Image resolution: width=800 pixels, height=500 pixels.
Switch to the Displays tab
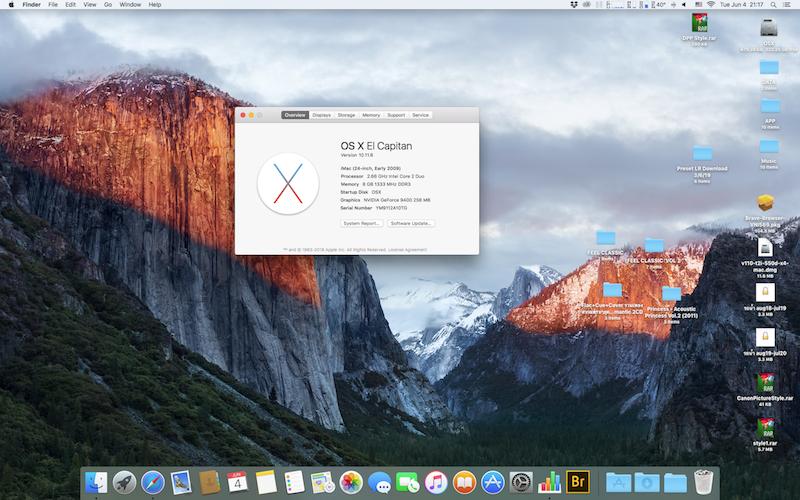(321, 115)
